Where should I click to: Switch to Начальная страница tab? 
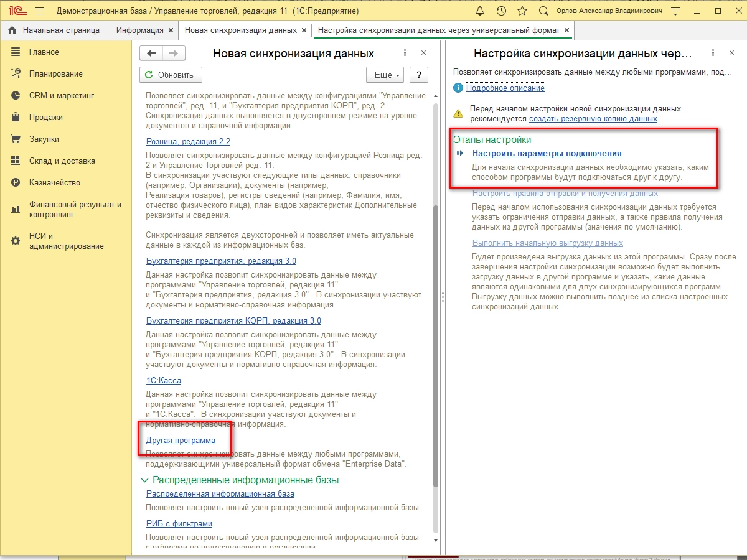click(54, 30)
